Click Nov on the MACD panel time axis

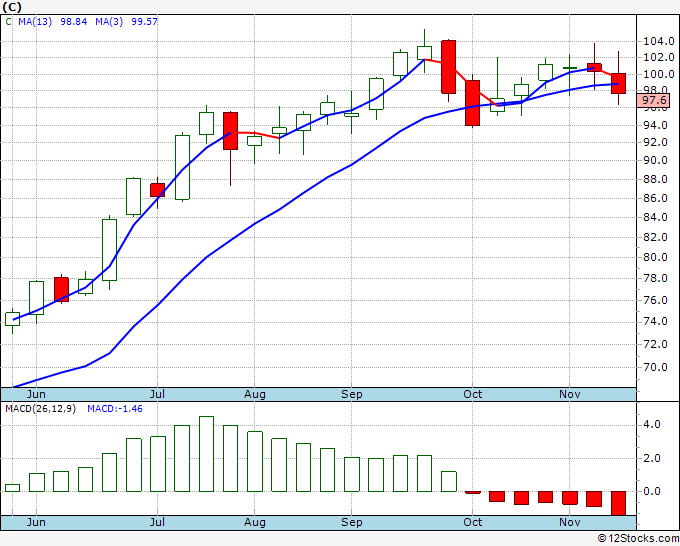[x=569, y=522]
